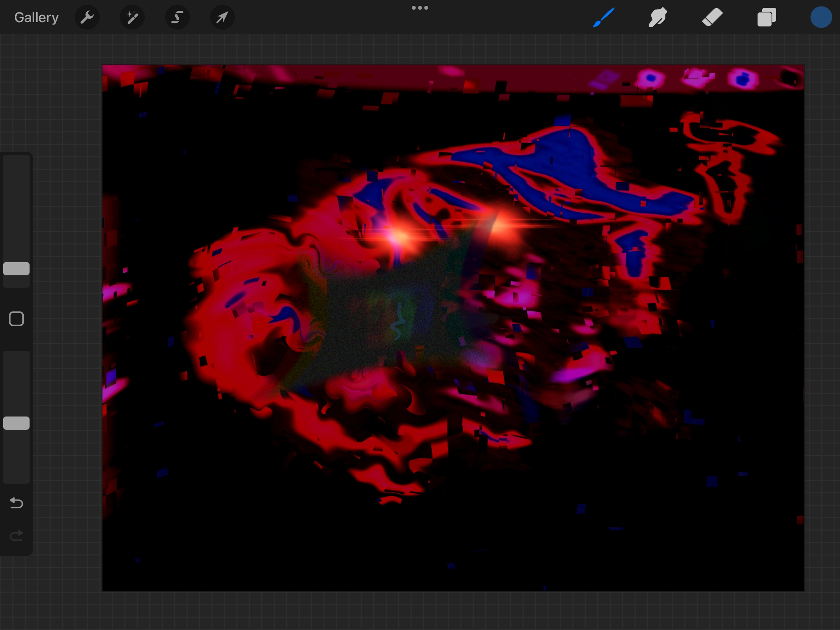Undo the last action
Viewport: 840px width, 630px height.
[x=16, y=503]
